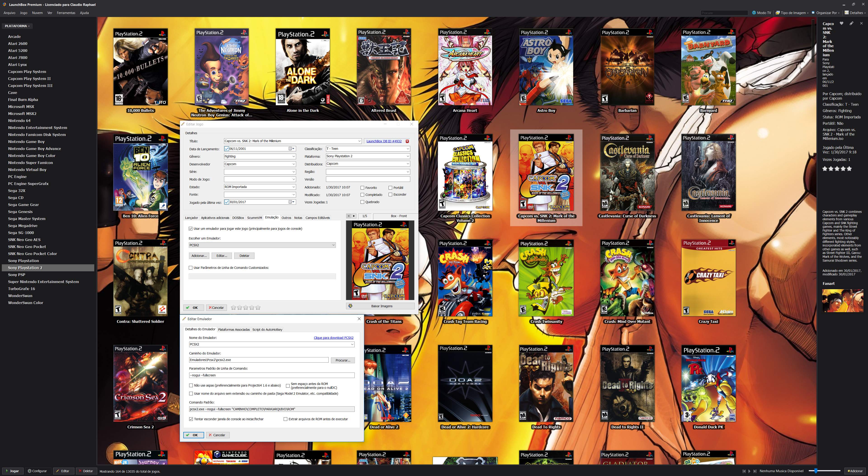Rate game using fifth star in sidebar
This screenshot has height=476, width=868.
pos(849,169)
